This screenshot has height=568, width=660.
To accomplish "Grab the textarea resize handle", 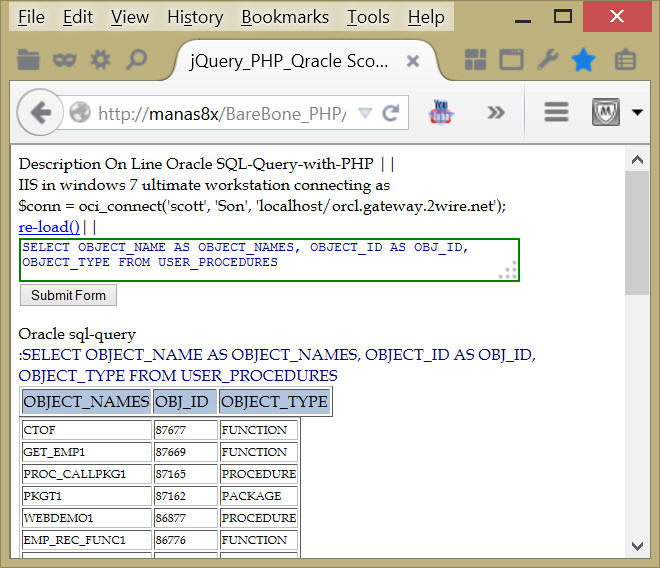I will 508,270.
